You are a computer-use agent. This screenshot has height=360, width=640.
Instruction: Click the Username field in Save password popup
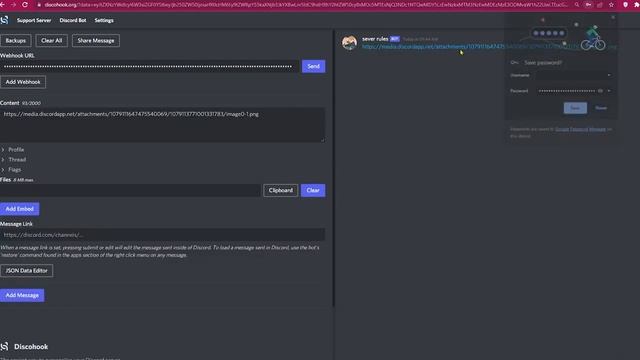(574, 75)
